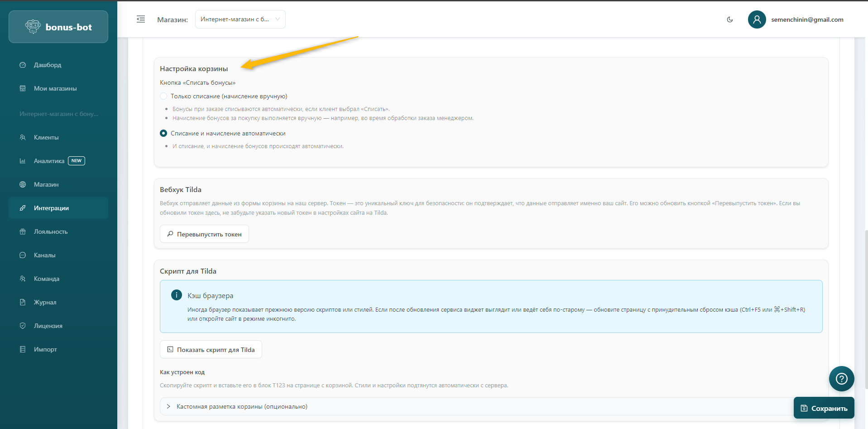Open Мои магазины in the sidebar
The image size is (868, 429).
[55, 88]
